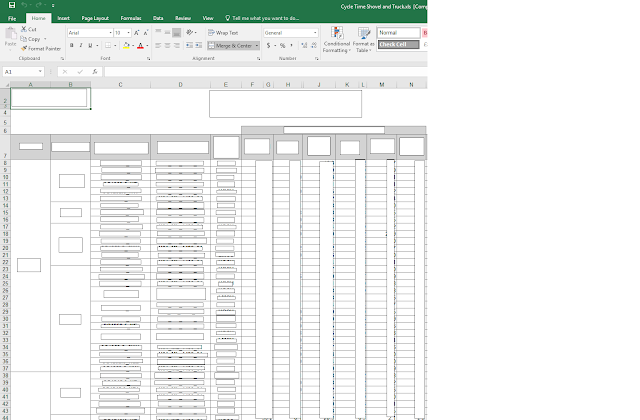Apply Accounting number format dollar icon

click(x=269, y=45)
